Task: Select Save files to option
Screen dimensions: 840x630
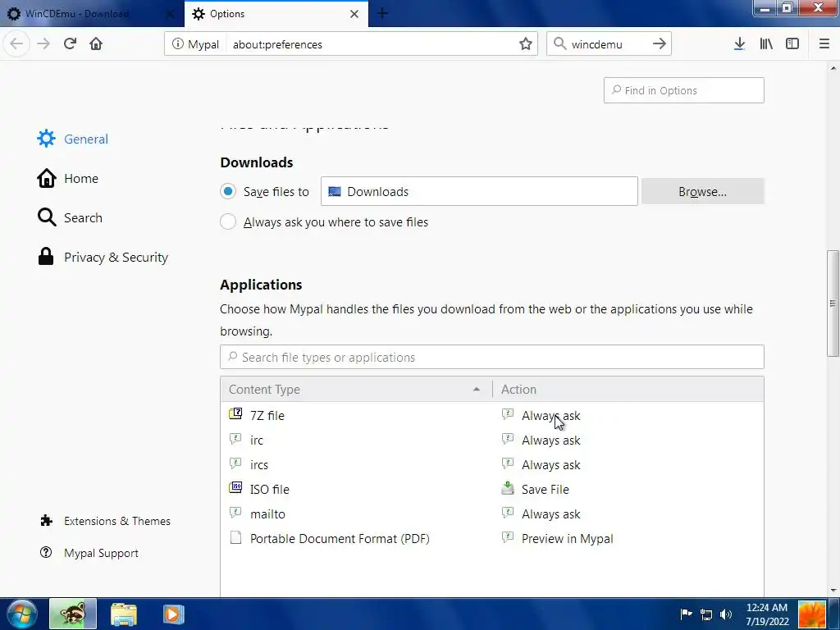Action: tap(228, 191)
